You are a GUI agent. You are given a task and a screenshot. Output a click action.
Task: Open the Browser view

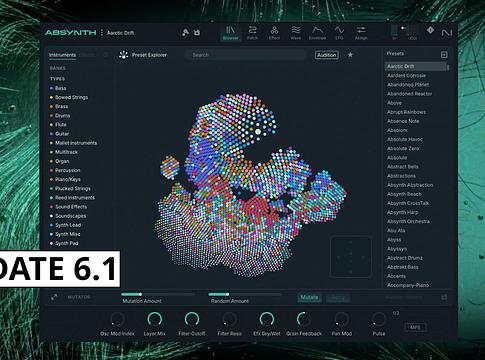tap(231, 33)
